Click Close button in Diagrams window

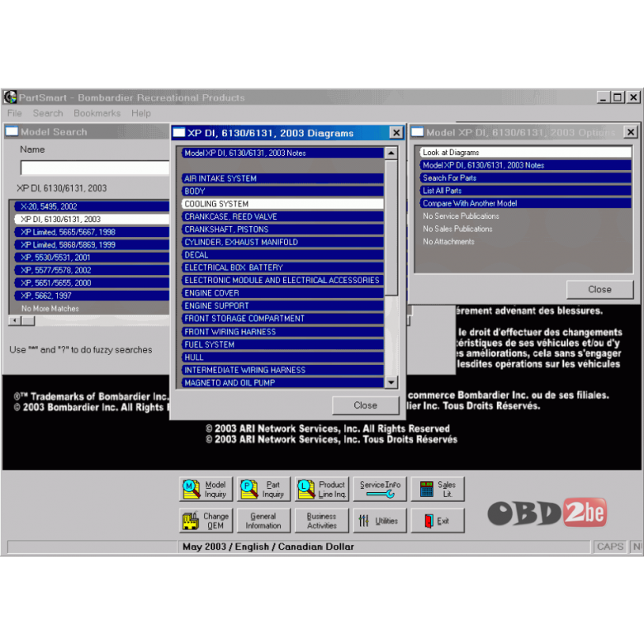pos(365,405)
